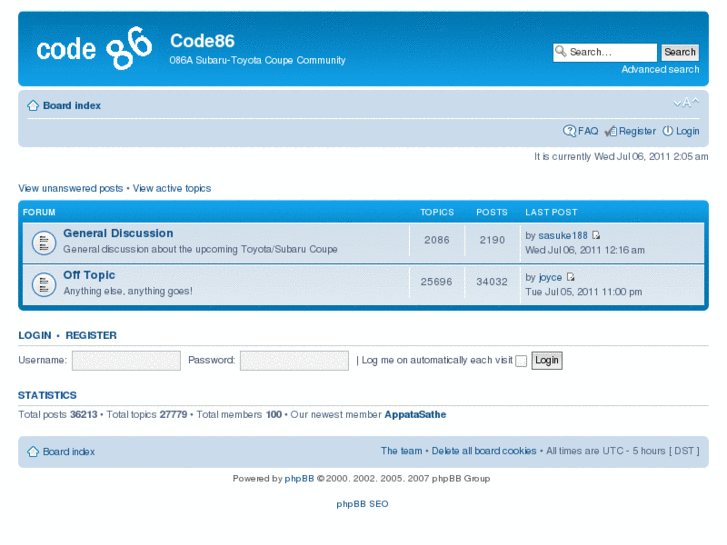Screen dimensions: 727x545
Task: Open View active topics link
Action: (x=172, y=188)
